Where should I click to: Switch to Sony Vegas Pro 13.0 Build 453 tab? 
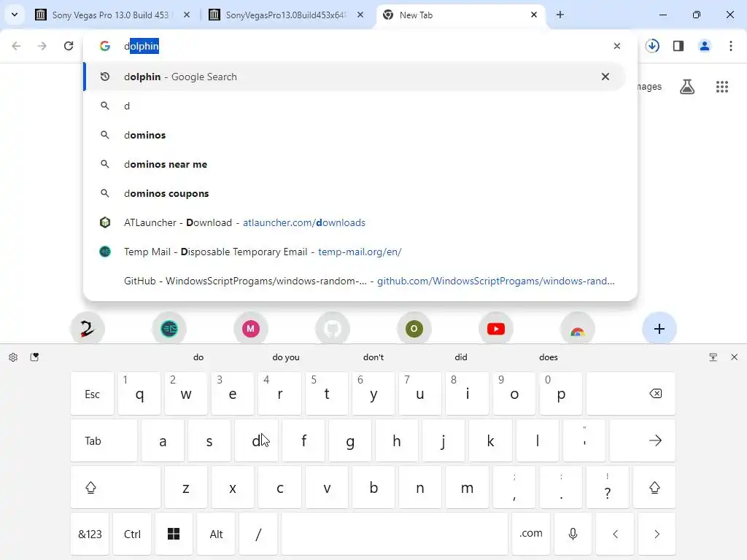point(113,15)
